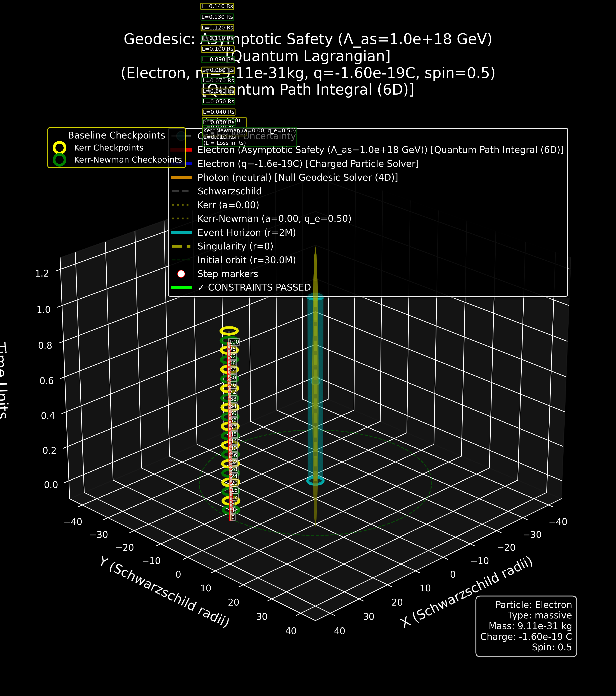Click the '0.6' tick on the time axis
The image size is (616, 696).
[x=47, y=381]
